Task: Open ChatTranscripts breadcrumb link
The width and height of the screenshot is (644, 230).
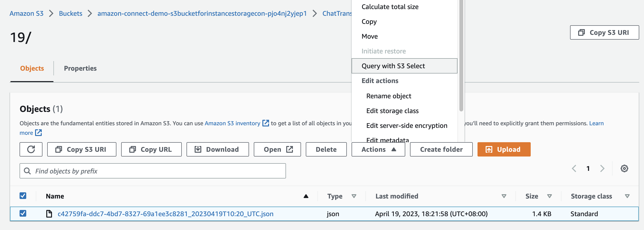Action: (337, 13)
